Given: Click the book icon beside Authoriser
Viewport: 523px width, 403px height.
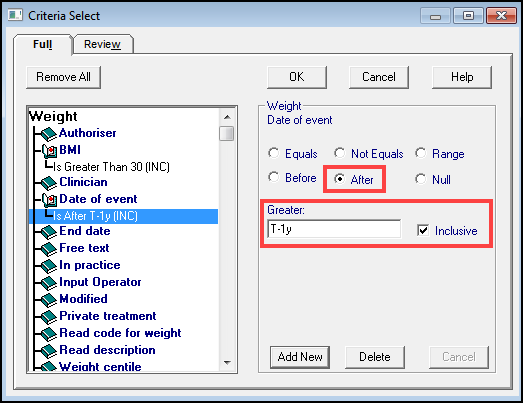Looking at the screenshot, I should click(x=49, y=134).
